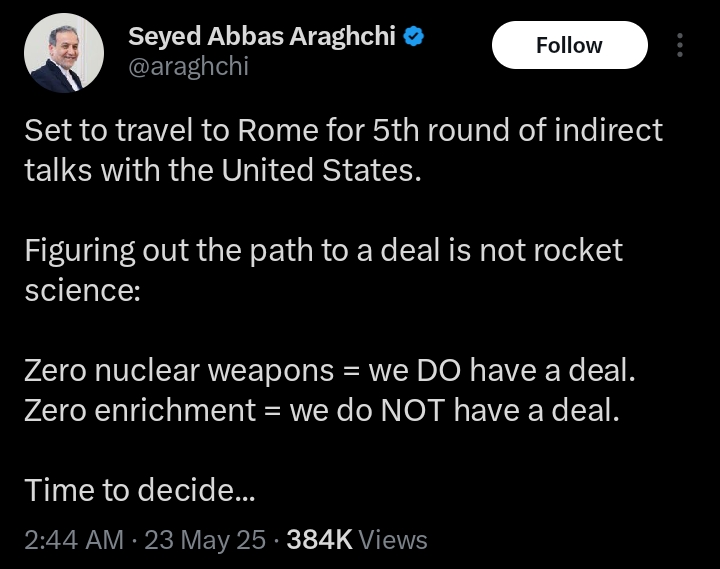The width and height of the screenshot is (720, 569).
Task: Open the three-dot more options menu
Action: [x=680, y=45]
